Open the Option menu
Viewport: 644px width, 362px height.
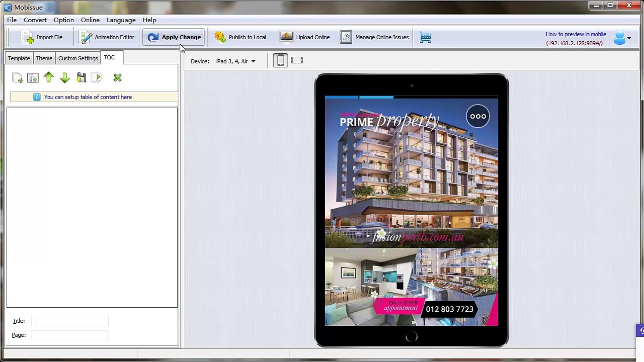(64, 20)
